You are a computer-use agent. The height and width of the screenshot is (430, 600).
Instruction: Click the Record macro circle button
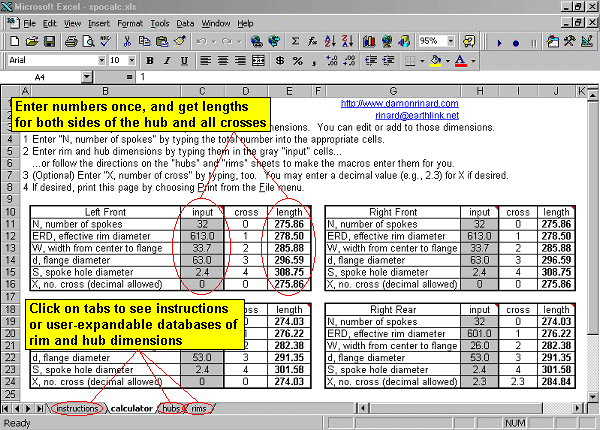(x=516, y=43)
